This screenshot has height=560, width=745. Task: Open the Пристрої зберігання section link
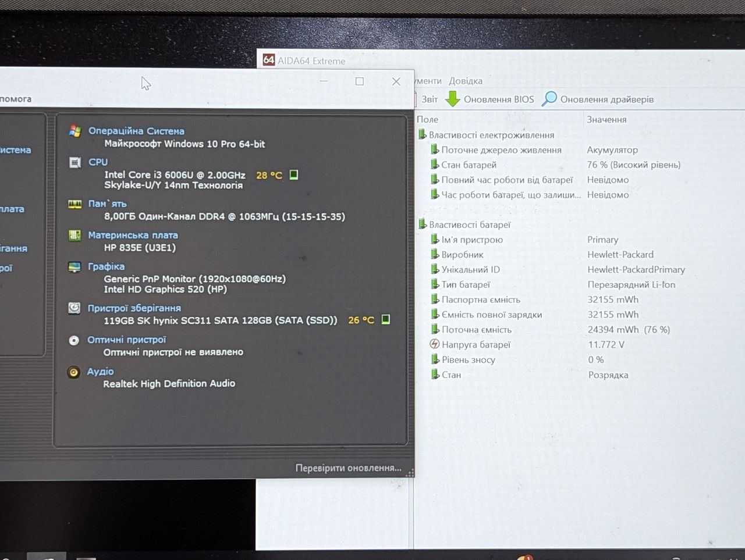pyautogui.click(x=134, y=308)
